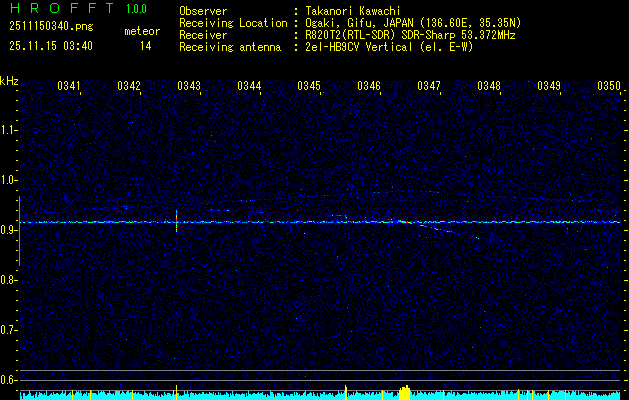Click the 25.11.15 03:40 date stamp
This screenshot has width=629, height=400.
pos(51,46)
